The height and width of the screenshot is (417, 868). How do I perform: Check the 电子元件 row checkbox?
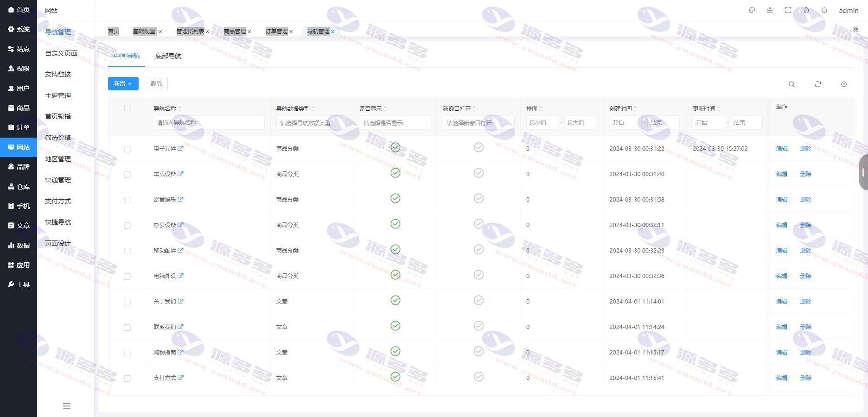[x=127, y=149]
